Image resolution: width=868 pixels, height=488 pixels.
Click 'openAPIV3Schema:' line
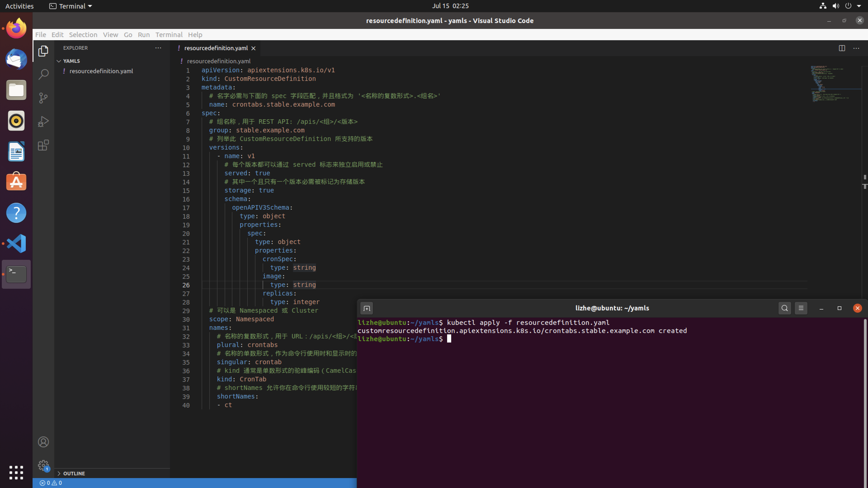coord(262,207)
